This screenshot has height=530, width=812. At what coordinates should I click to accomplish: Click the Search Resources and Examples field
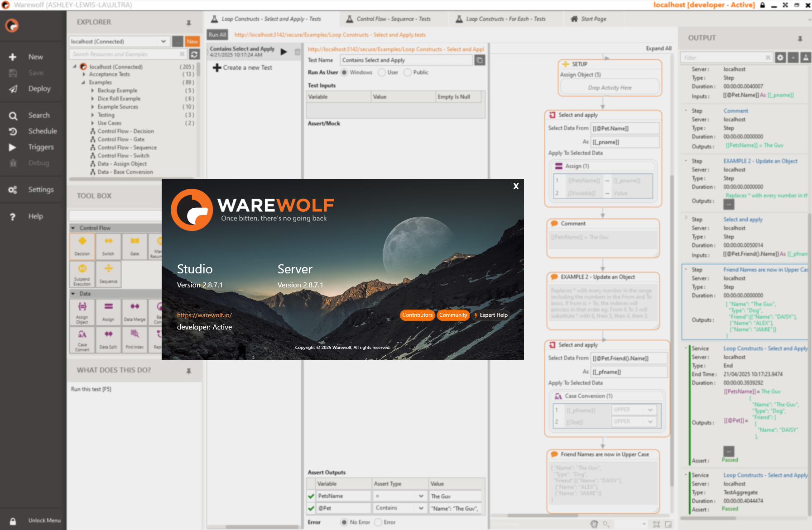127,54
